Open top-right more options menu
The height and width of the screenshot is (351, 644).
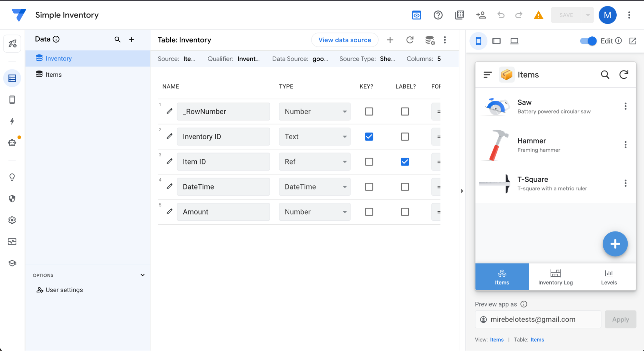[x=629, y=15]
